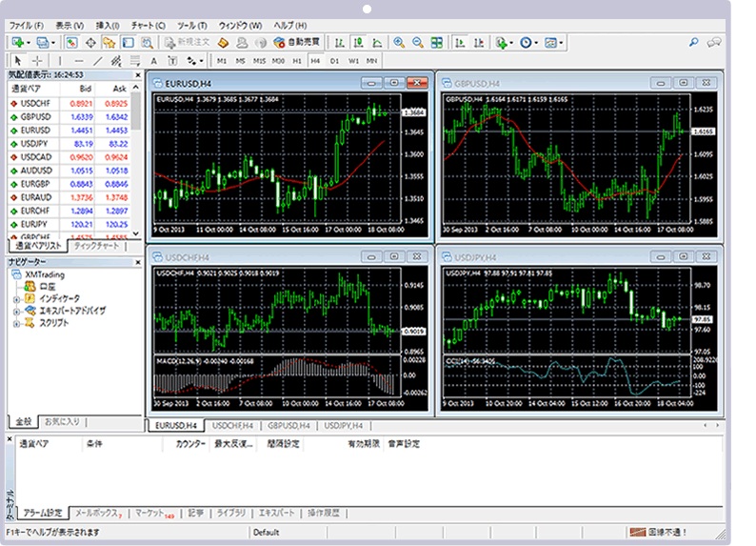Toggle the Market Watch panel icon

tap(71, 43)
